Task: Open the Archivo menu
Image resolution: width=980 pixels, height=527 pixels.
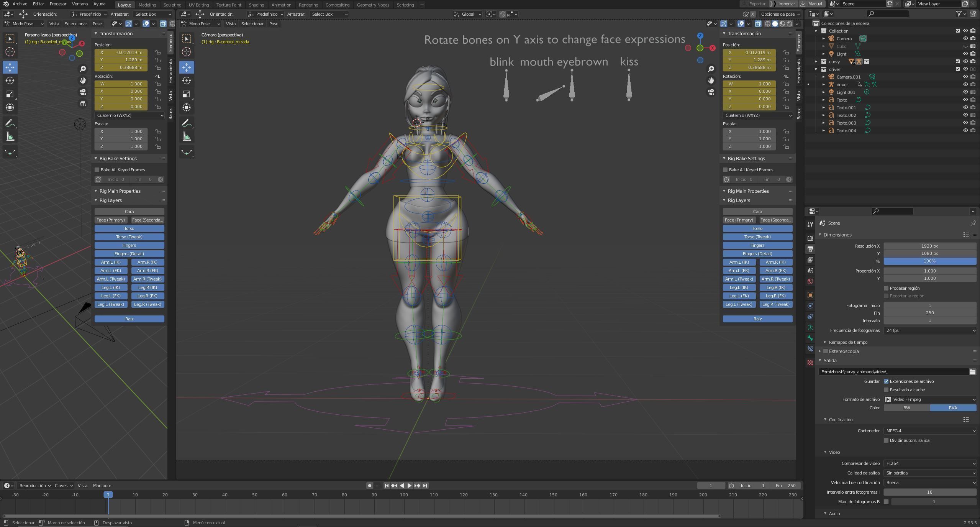Action: tap(20, 4)
